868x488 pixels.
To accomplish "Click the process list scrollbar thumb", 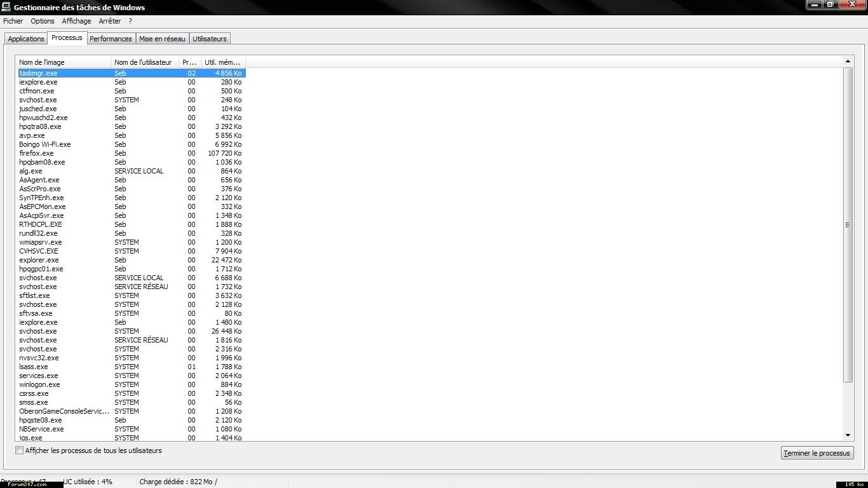I will (848, 224).
